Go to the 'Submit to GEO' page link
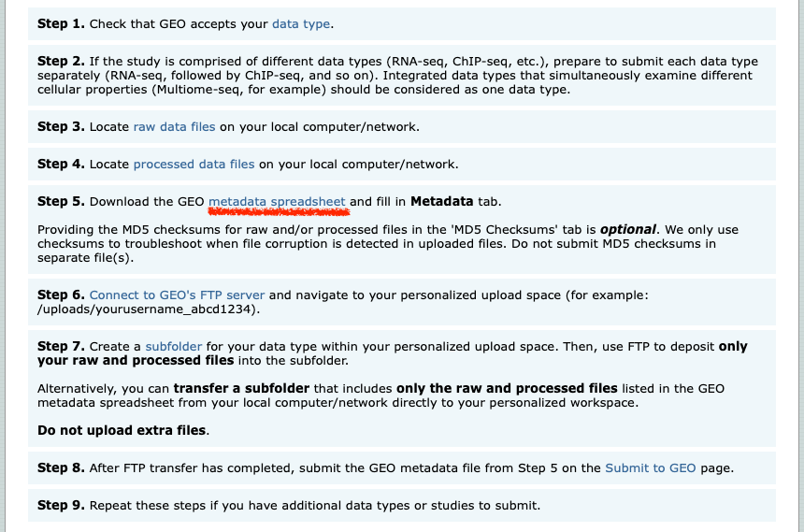Screen dimensions: 804x532 [650, 467]
